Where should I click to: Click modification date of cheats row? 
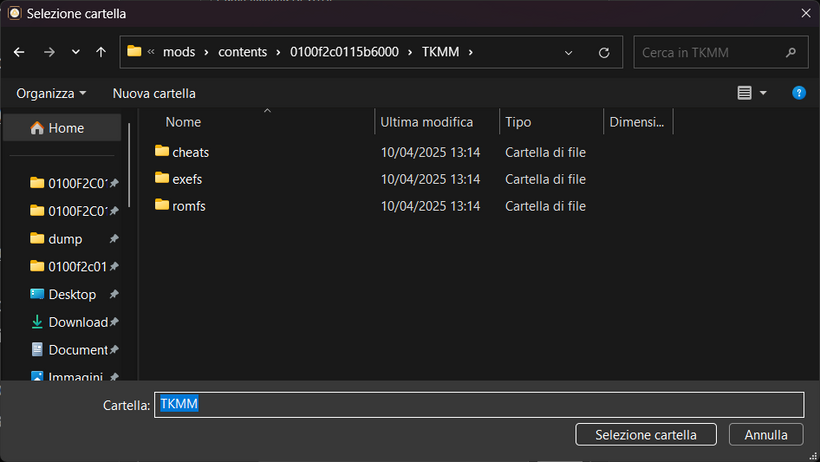pyautogui.click(x=430, y=152)
